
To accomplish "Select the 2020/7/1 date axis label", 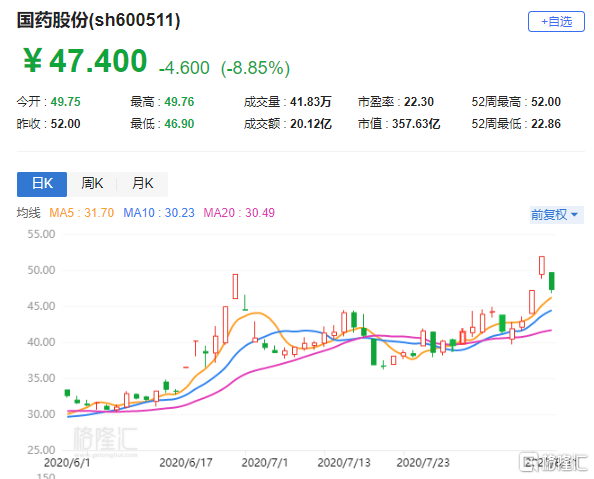I will point(265,463).
